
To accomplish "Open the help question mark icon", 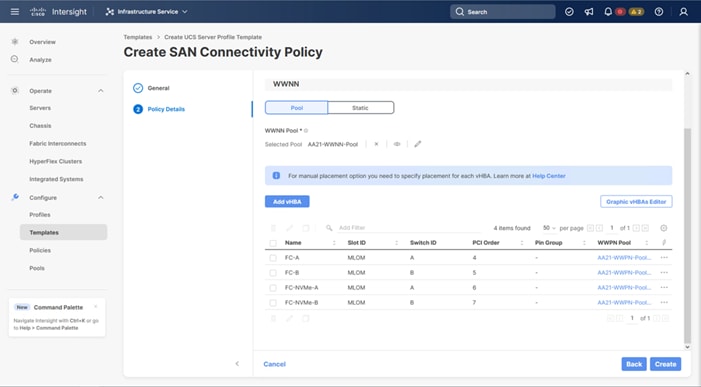I will 659,12.
